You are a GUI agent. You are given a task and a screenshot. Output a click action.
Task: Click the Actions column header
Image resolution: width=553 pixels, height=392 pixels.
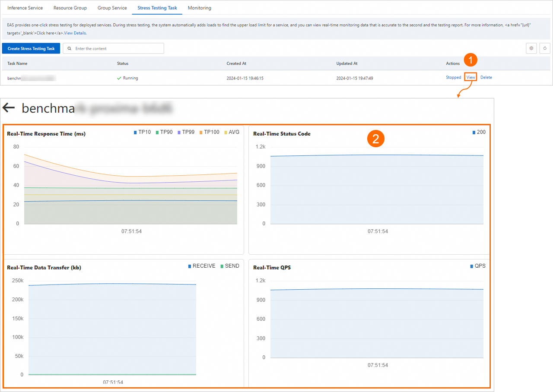(x=453, y=63)
